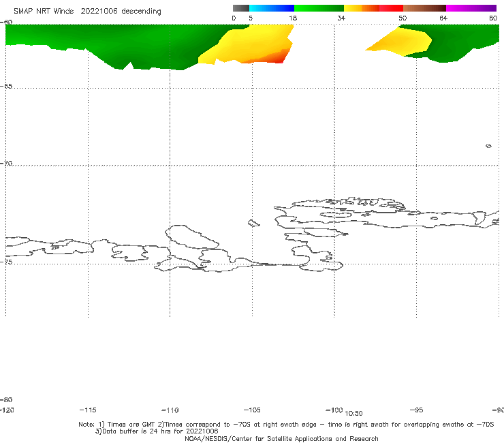Click the color scale label '50'
This screenshot has width=504, height=443.
[x=403, y=18]
